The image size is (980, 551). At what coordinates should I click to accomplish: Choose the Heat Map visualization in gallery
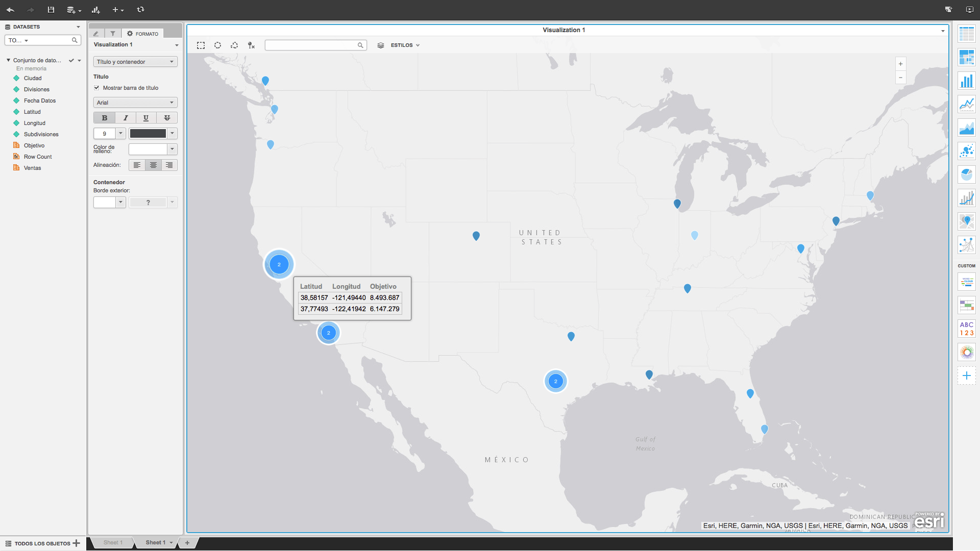click(966, 58)
